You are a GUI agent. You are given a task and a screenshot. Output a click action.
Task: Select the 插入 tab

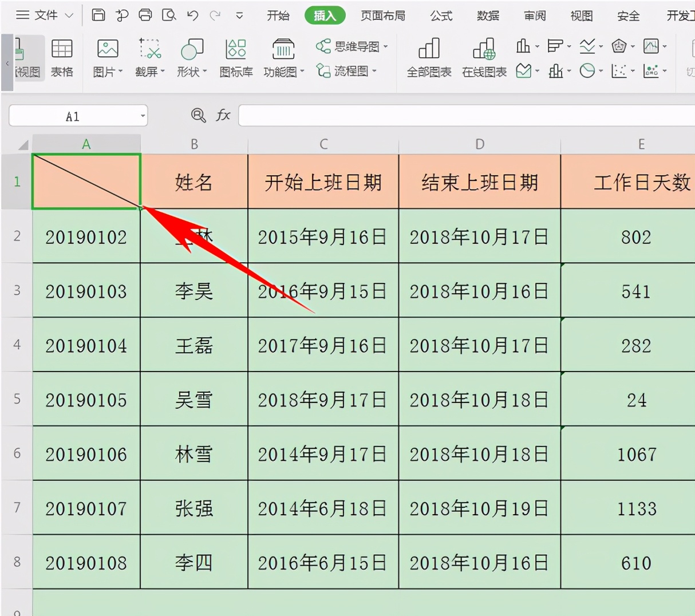325,15
